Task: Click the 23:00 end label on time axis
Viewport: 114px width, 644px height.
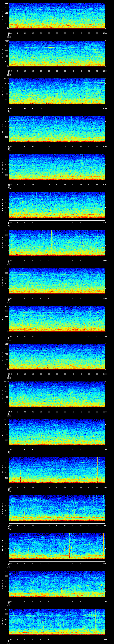Action: click(105, 336)
